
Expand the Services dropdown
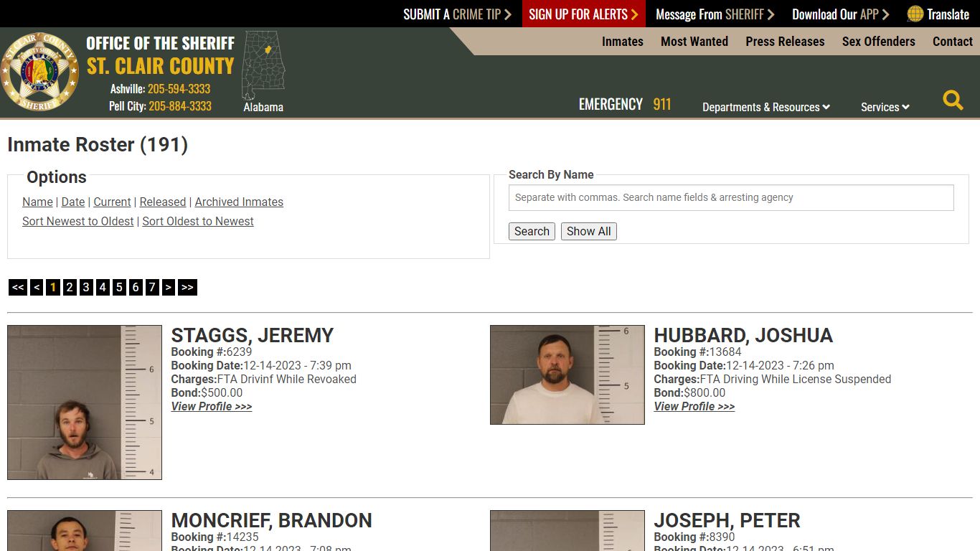pyautogui.click(x=885, y=107)
